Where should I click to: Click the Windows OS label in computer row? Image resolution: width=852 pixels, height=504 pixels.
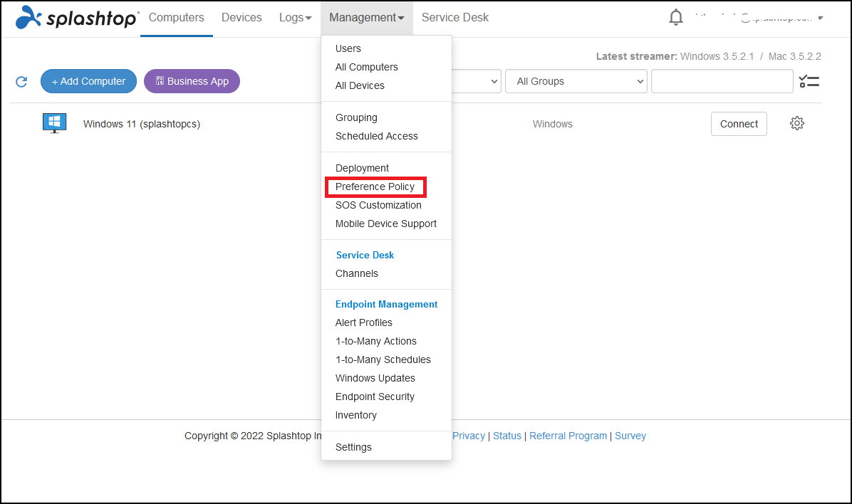[553, 124]
